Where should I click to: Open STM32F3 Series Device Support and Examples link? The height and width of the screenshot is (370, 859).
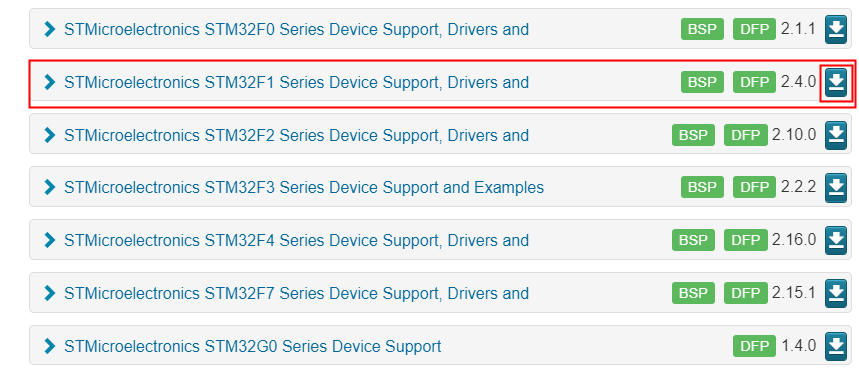(x=304, y=187)
